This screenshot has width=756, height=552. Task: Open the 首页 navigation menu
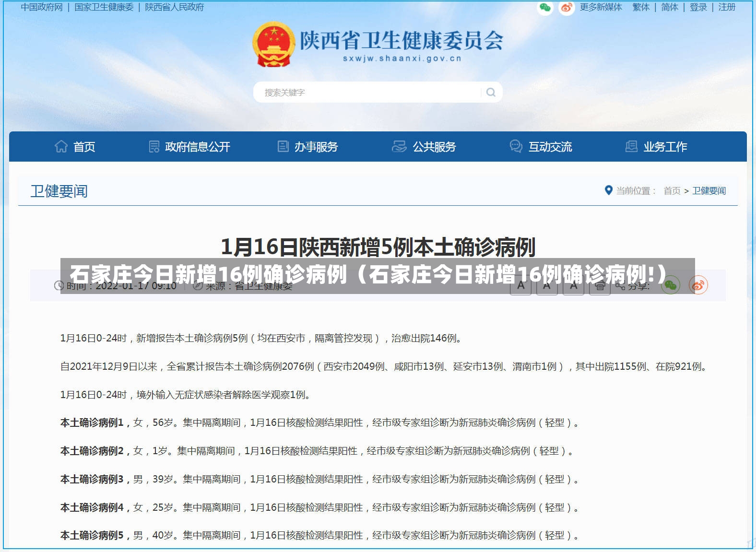[75, 146]
